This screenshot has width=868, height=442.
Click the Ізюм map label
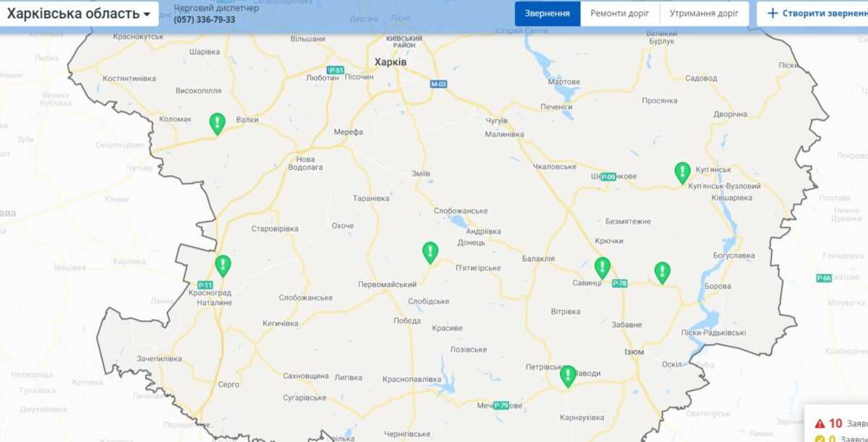coord(634,352)
